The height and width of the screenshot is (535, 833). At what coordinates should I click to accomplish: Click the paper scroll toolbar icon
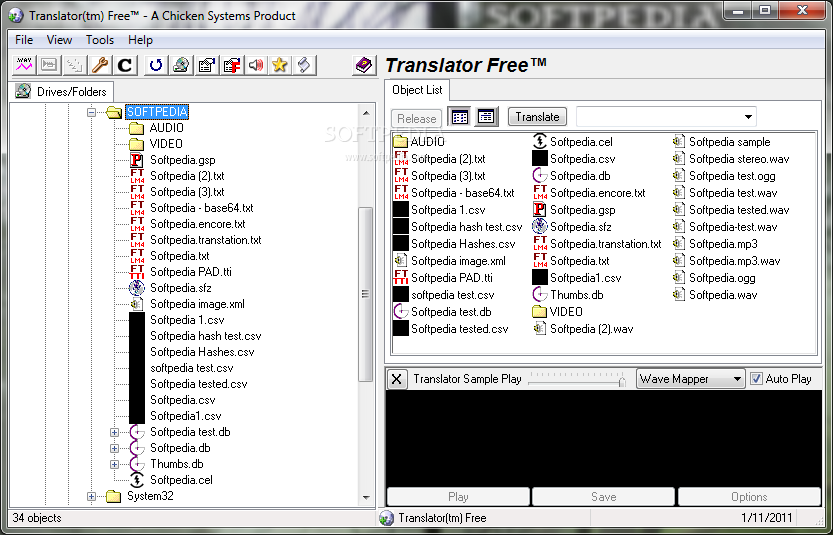click(x=304, y=65)
